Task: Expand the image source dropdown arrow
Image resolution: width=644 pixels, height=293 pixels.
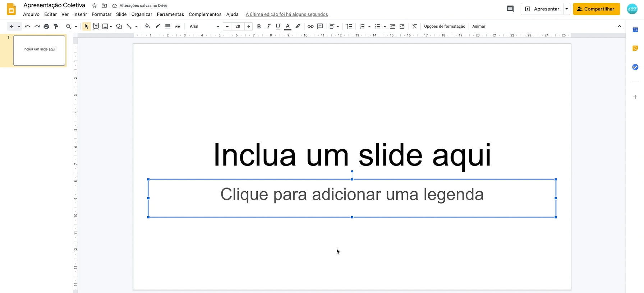Action: pyautogui.click(x=111, y=26)
